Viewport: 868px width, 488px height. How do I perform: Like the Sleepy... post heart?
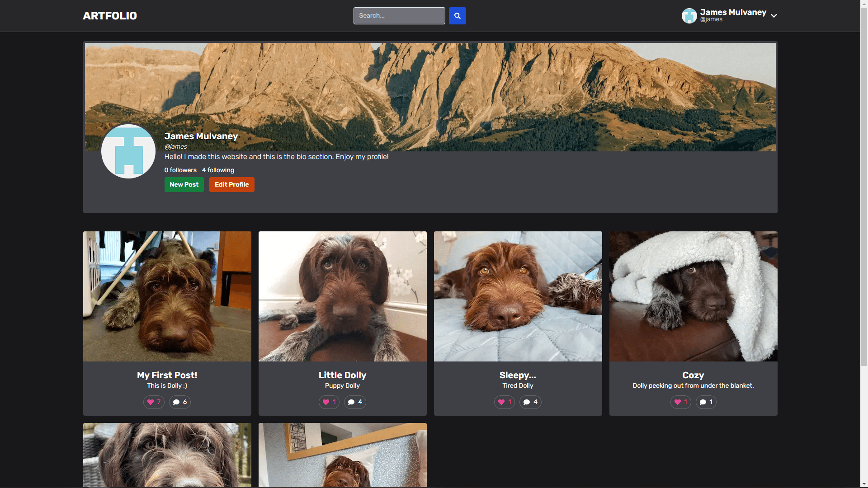click(505, 402)
